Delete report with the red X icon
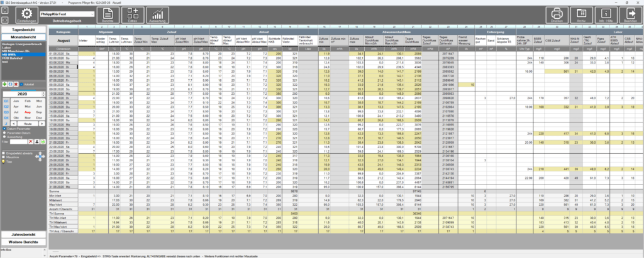Viewport: 644px width, 258px height. click(16, 83)
